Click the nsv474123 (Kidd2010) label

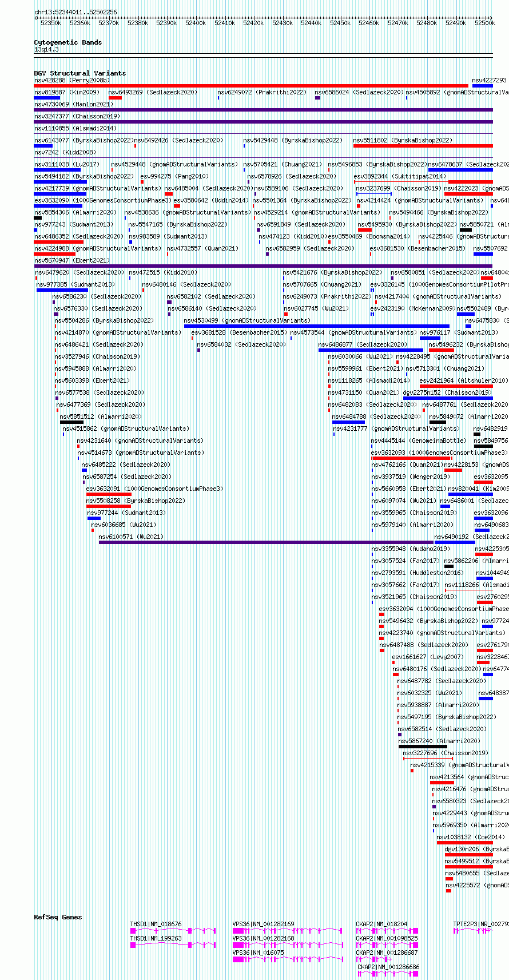293,236
